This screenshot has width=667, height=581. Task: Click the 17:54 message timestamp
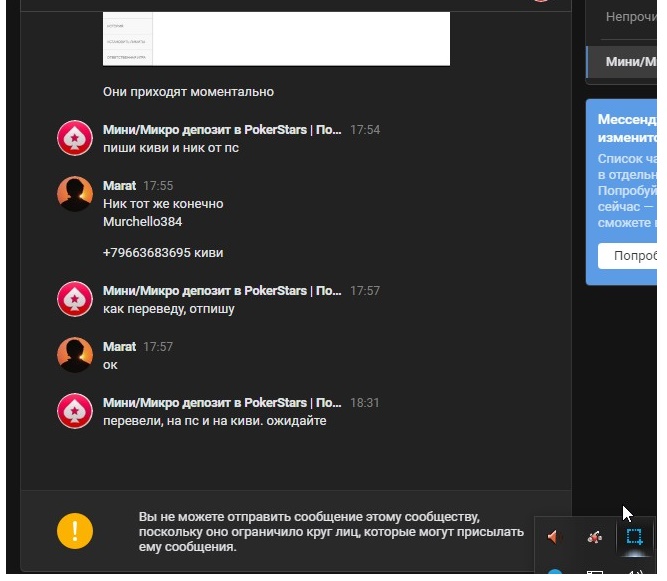pyautogui.click(x=365, y=130)
